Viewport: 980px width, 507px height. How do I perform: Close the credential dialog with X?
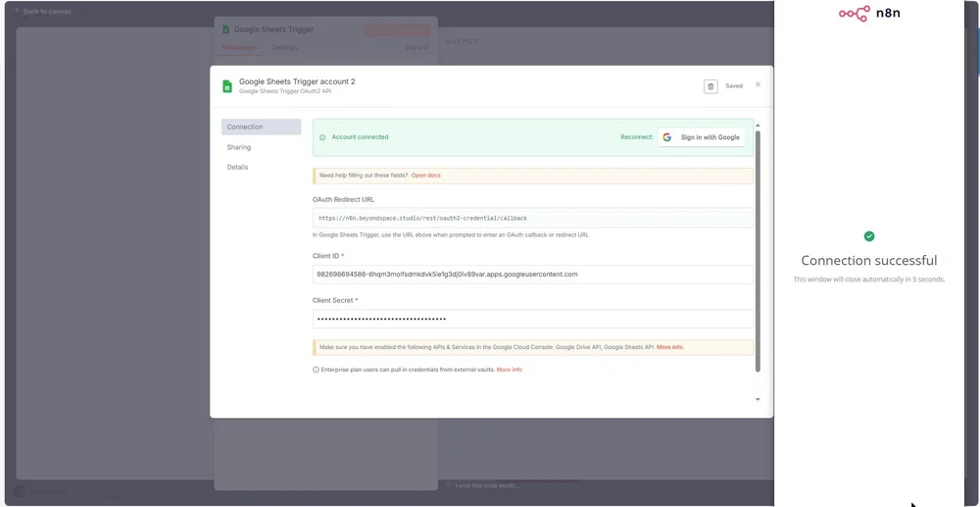(759, 84)
